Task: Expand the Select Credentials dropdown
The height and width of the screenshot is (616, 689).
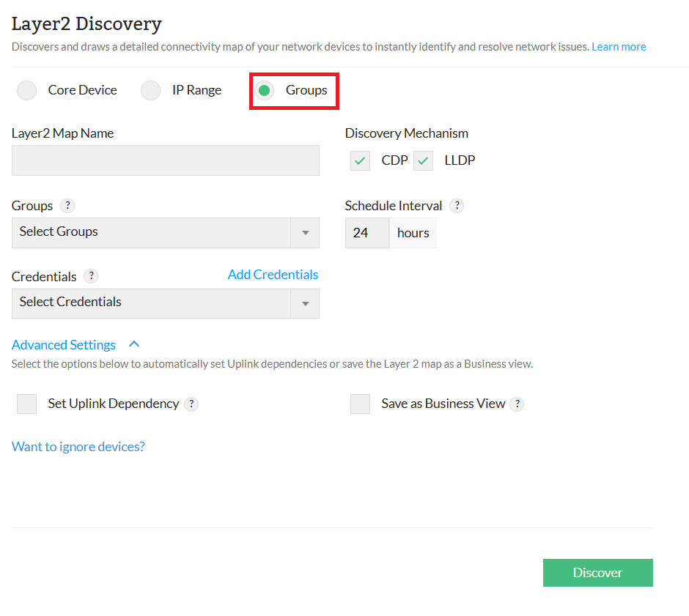Action: pyautogui.click(x=165, y=303)
